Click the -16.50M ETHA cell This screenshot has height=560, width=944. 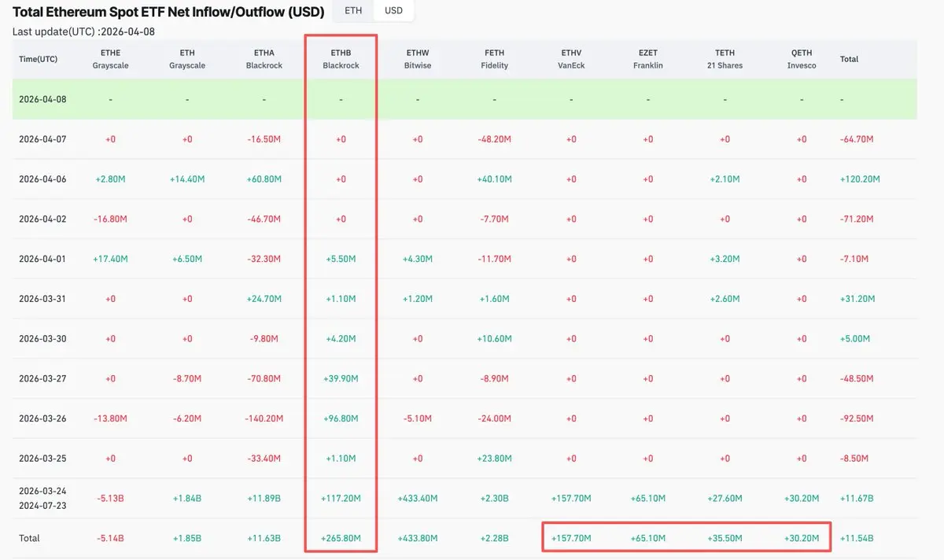pyautogui.click(x=264, y=139)
